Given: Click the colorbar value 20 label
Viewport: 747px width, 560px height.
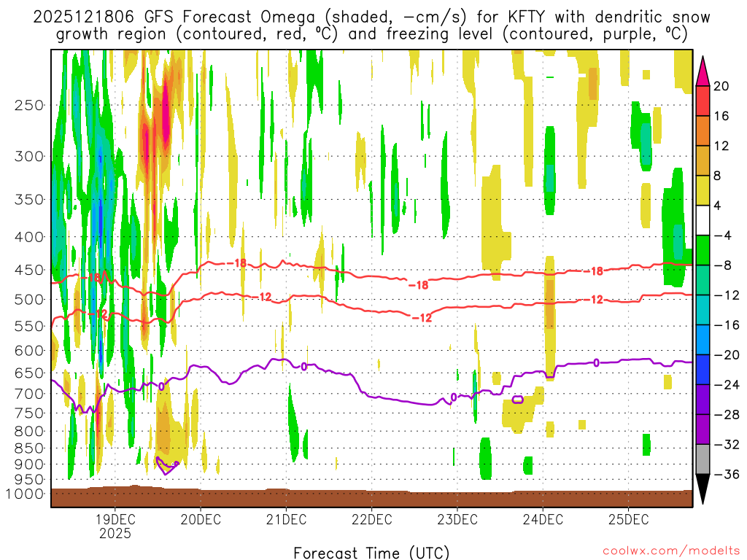Looking at the screenshot, I should (721, 86).
